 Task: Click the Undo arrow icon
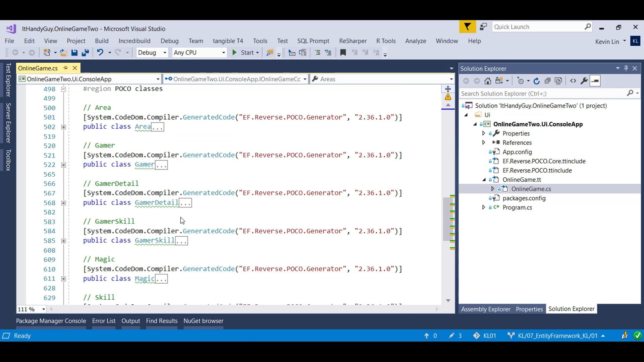pyautogui.click(x=100, y=53)
